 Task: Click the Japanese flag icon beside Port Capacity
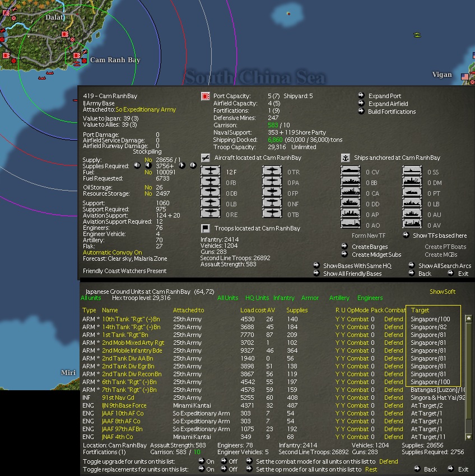(205, 96)
